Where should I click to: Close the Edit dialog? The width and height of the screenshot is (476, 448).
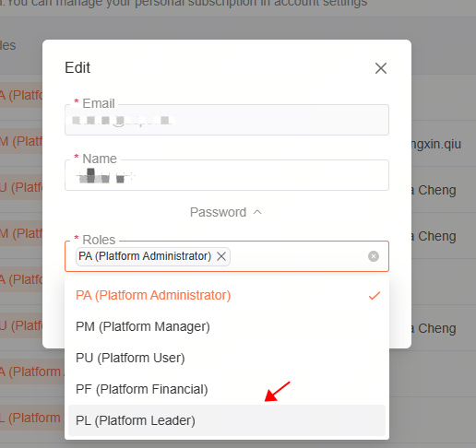coord(381,68)
